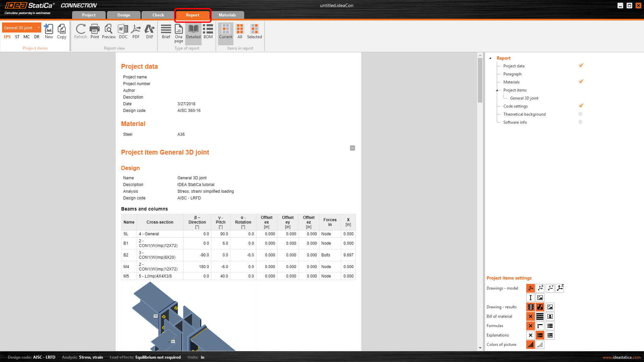Enable Software info checkbox
The height and width of the screenshot is (362, 644).
point(580,122)
